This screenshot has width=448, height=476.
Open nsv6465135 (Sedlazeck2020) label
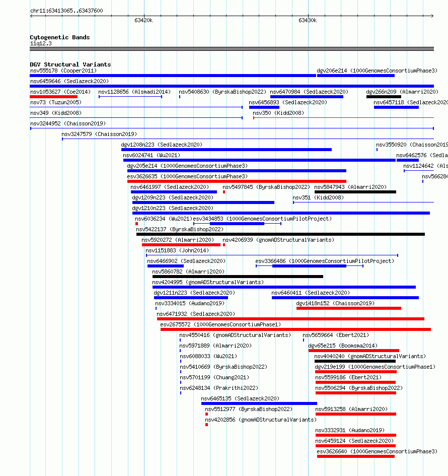pyautogui.click(x=240, y=398)
